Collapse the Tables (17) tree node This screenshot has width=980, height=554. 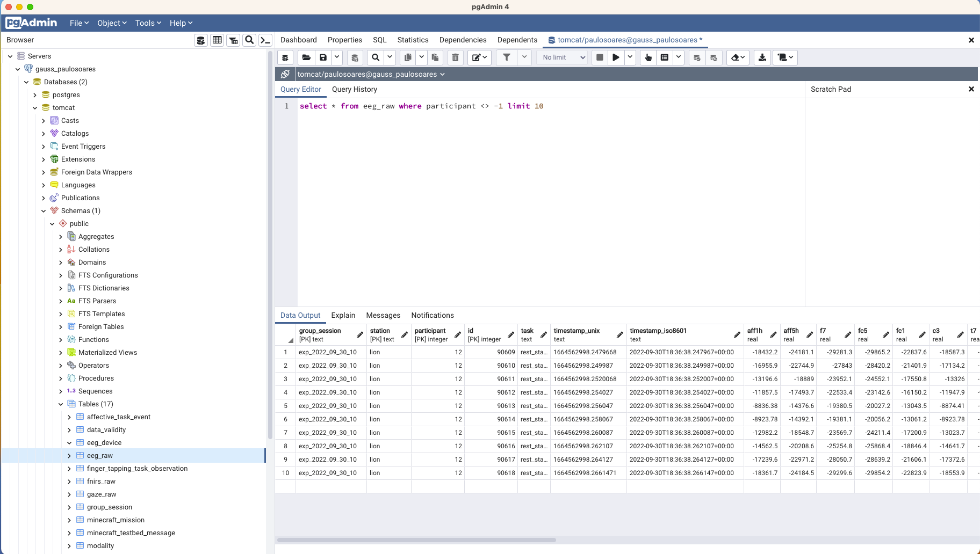pos(61,404)
